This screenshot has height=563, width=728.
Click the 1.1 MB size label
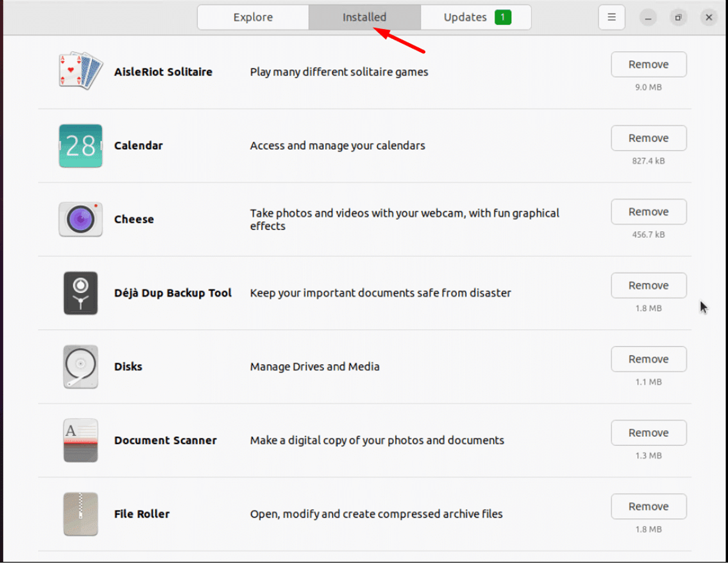click(649, 382)
